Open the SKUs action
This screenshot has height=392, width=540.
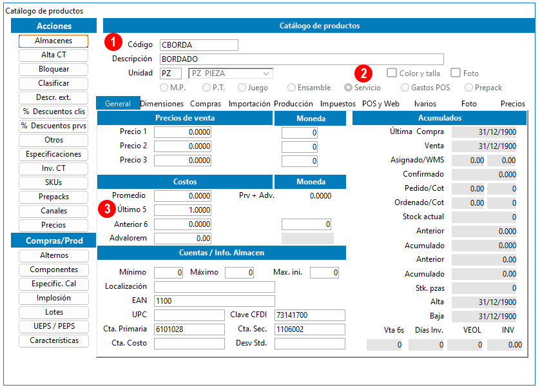(53, 182)
